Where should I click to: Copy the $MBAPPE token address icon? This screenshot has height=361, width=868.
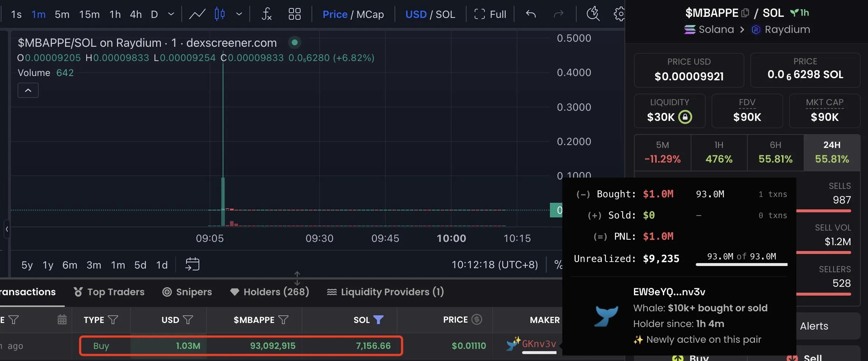[x=746, y=12]
